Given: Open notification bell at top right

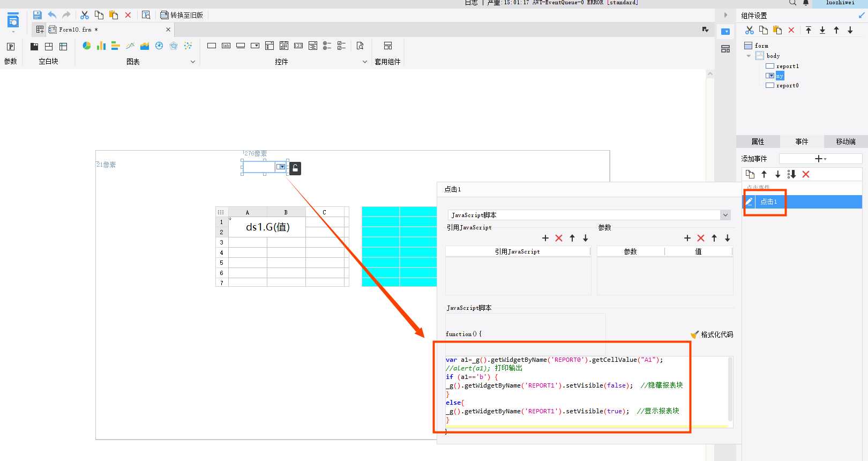Looking at the screenshot, I should [805, 3].
